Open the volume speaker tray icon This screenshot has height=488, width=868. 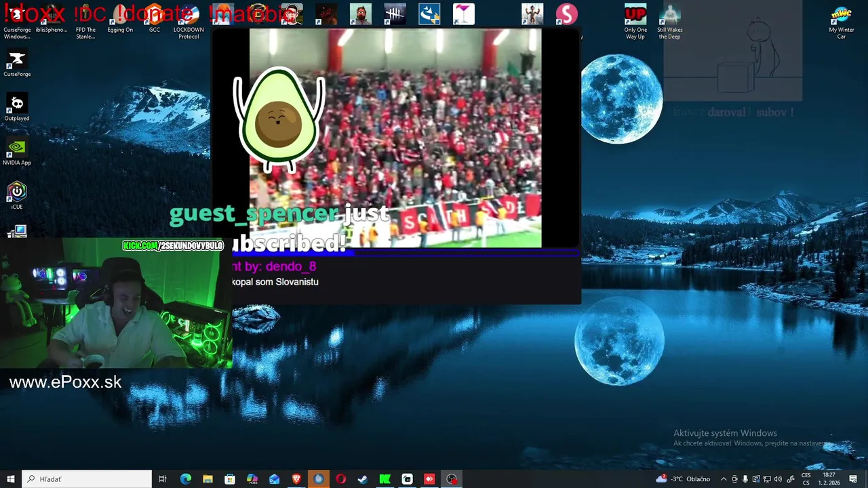pos(778,479)
